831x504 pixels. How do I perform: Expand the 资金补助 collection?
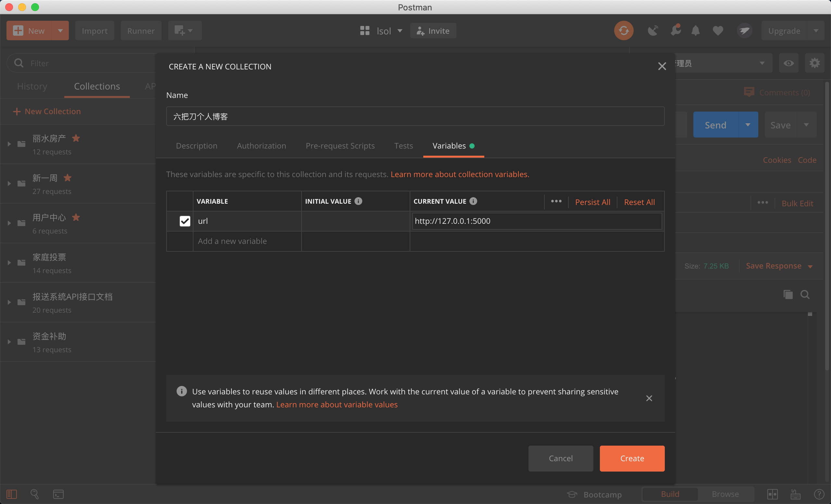point(9,342)
